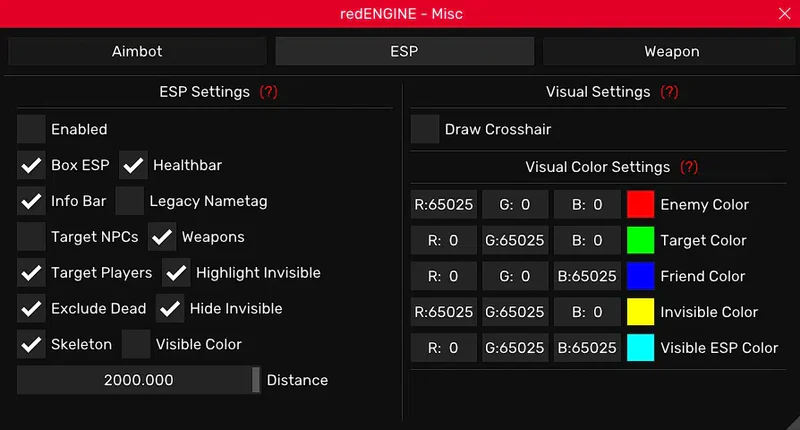Screen dimensions: 800x430
Task: Check the Draw Crosshair box
Action: (x=425, y=129)
